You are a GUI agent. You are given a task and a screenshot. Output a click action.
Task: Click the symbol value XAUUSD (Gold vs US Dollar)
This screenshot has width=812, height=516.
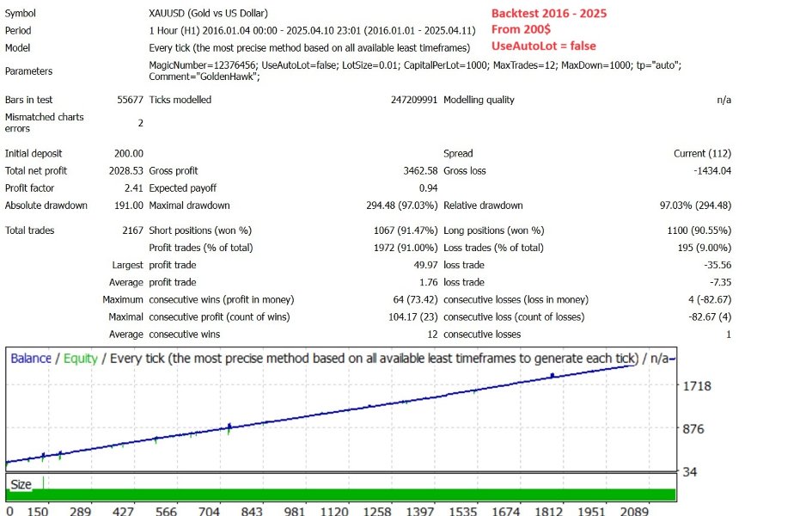pyautogui.click(x=208, y=14)
